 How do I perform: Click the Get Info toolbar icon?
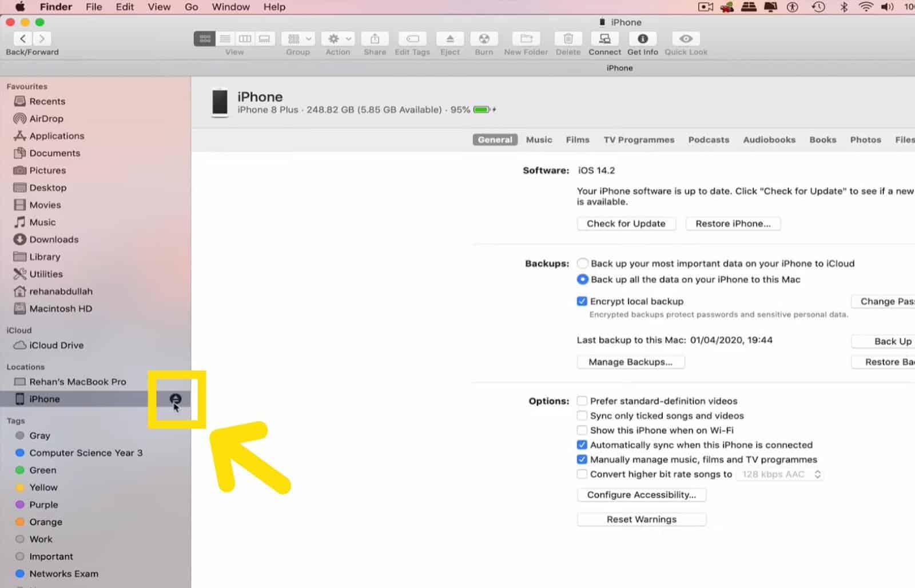[x=642, y=39]
